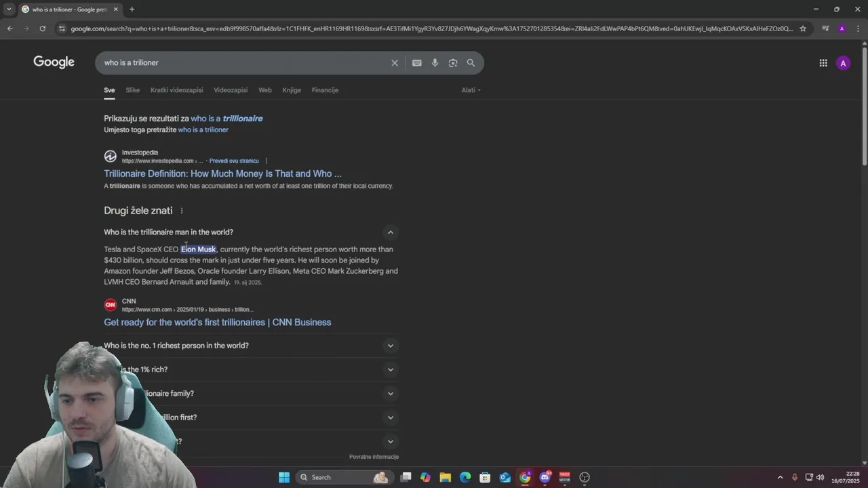Open Outlook from the taskbar

[505, 477]
